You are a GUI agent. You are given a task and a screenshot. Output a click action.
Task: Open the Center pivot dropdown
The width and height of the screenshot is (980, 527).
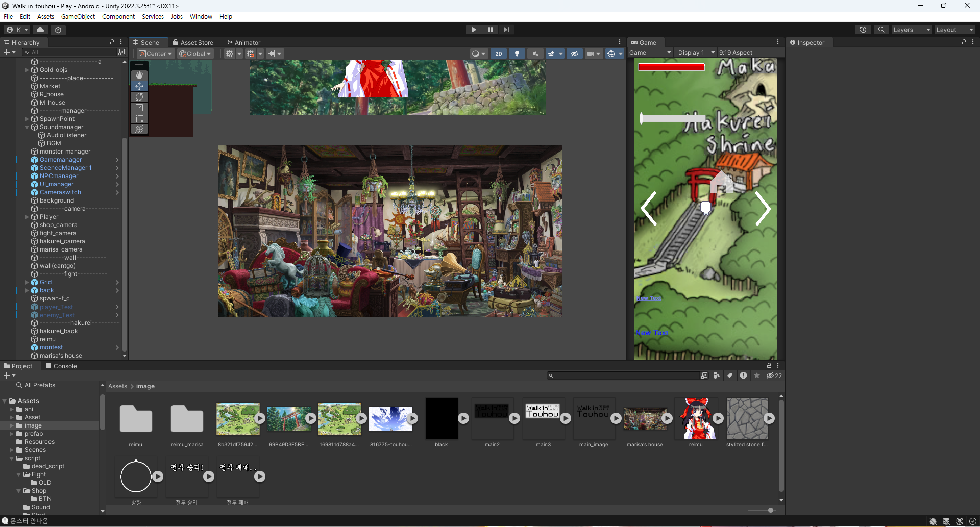(156, 54)
